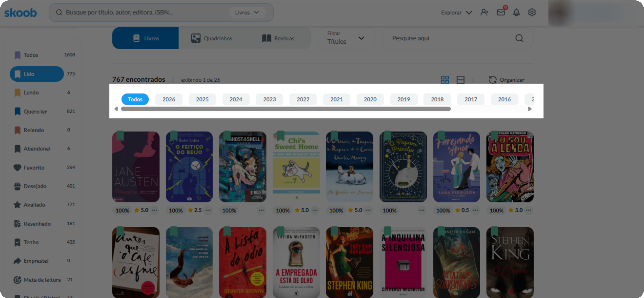
Task: Click the Organizar refresh icon
Action: click(x=492, y=80)
